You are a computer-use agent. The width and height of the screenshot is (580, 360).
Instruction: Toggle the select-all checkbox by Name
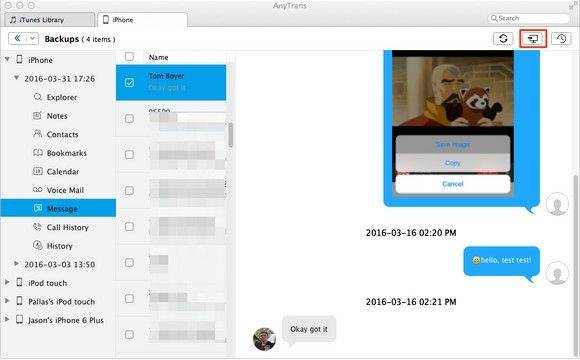point(129,57)
